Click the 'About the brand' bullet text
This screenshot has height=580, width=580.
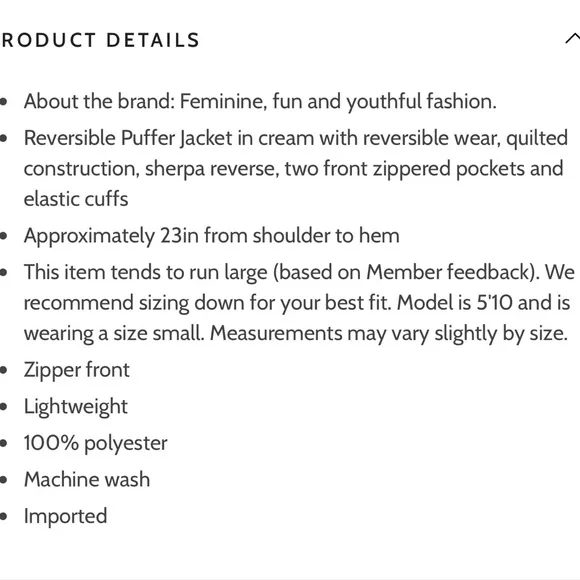coord(260,101)
